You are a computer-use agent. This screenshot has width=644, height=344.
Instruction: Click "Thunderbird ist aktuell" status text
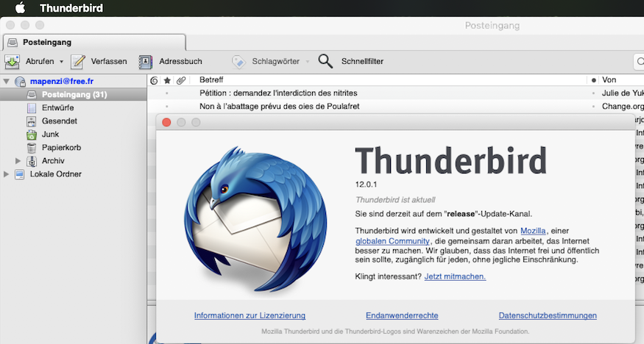(x=395, y=200)
